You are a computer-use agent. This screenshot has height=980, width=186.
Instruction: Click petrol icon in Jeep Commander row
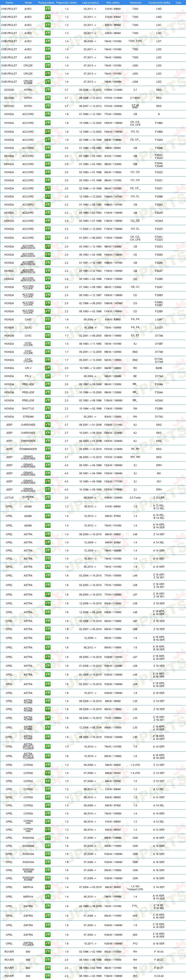47,449
